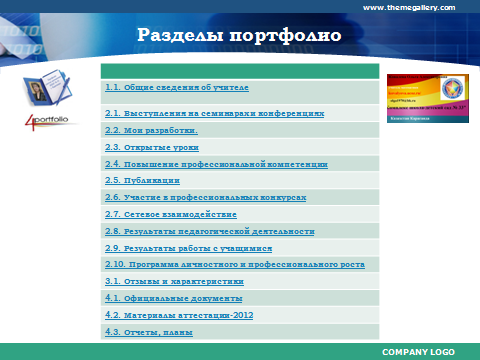
Task: Go to 2.3 Открытые уроки
Action: tap(152, 147)
